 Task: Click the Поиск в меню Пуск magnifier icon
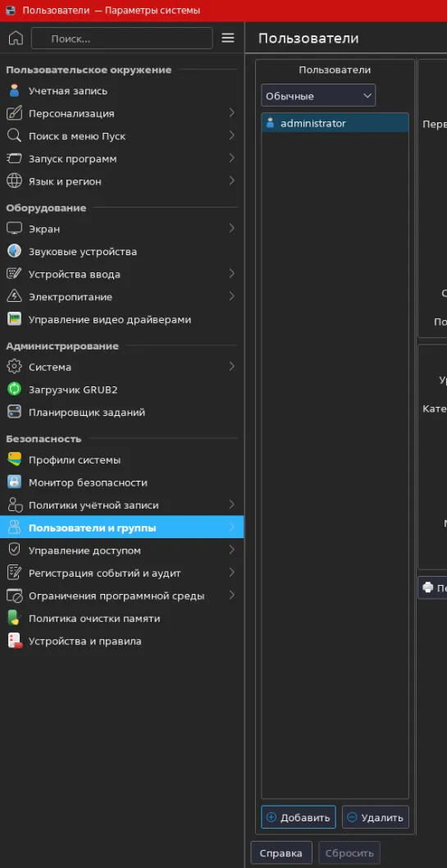[x=14, y=136]
